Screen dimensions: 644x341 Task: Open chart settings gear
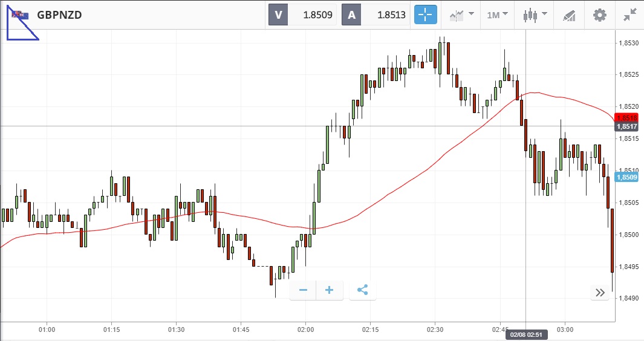tap(599, 15)
